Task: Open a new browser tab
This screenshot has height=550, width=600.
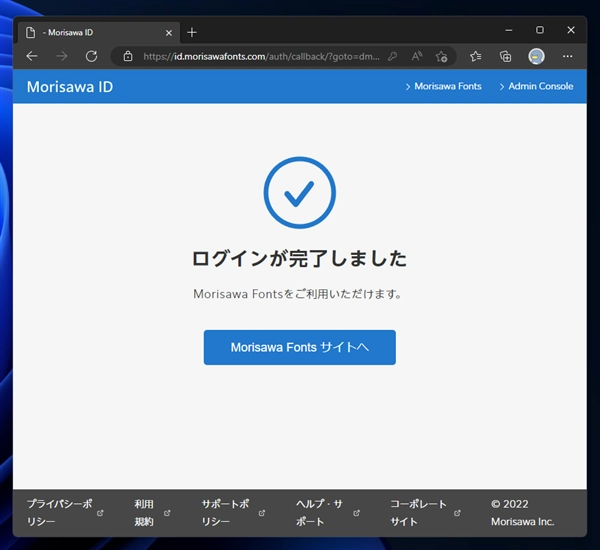Action: tap(192, 33)
